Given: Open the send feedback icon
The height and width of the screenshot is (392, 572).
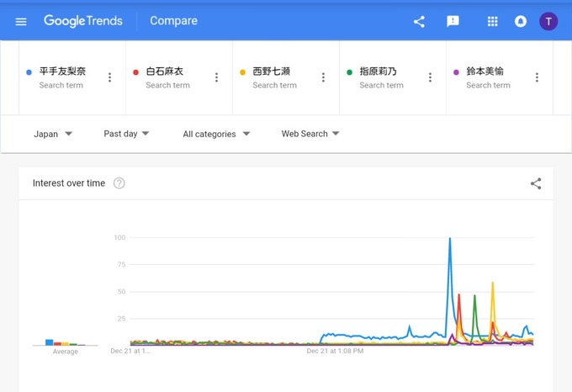Looking at the screenshot, I should click(453, 21).
